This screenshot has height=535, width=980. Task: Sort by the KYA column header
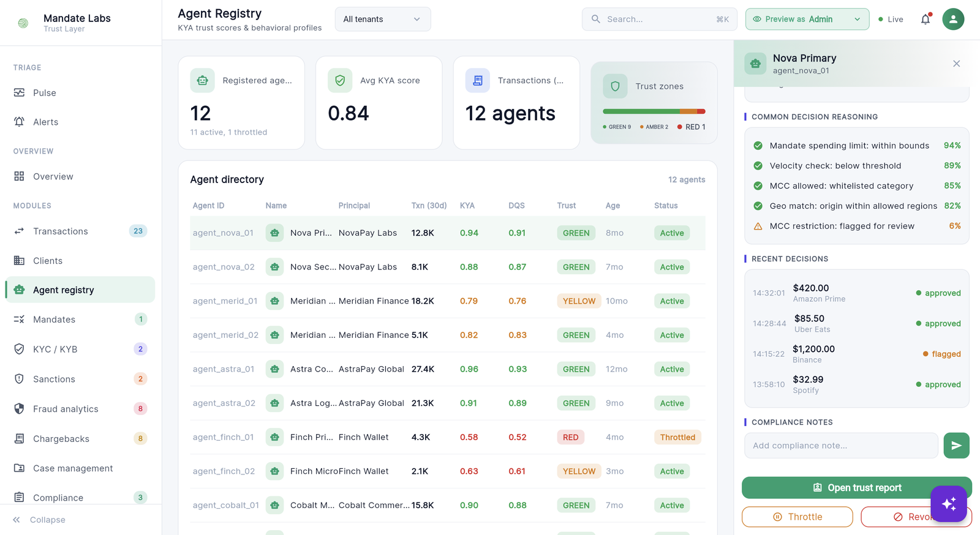(x=467, y=206)
